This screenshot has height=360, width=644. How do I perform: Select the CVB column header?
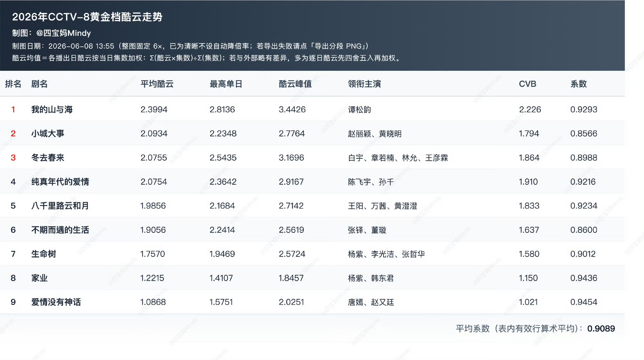[x=527, y=84]
